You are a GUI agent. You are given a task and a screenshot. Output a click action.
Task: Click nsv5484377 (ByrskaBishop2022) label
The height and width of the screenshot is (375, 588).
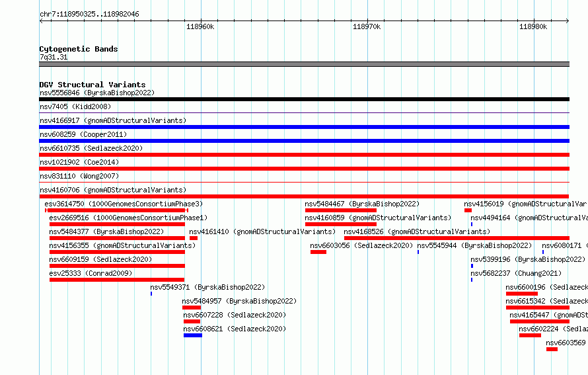tap(106, 231)
